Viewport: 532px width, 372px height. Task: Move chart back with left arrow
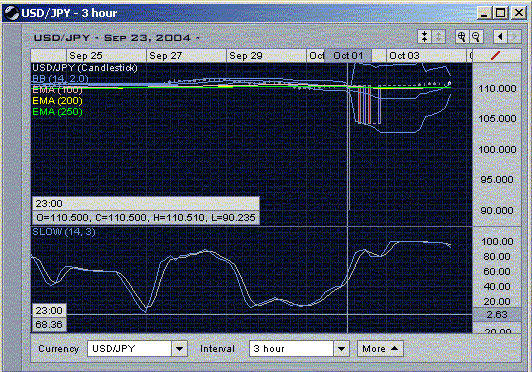click(x=500, y=37)
